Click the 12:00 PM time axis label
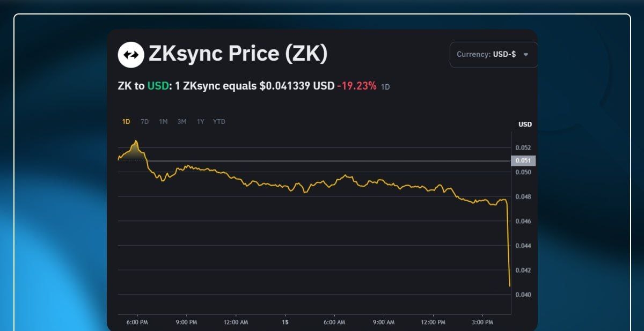 point(433,322)
